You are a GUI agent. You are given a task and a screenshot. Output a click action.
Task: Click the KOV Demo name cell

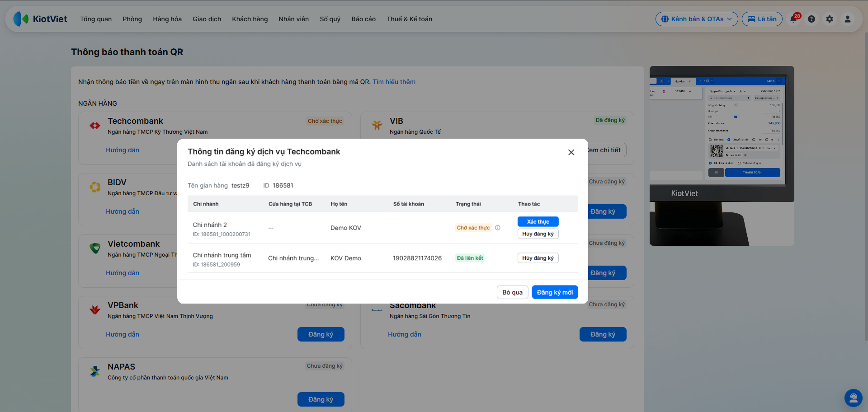click(346, 258)
